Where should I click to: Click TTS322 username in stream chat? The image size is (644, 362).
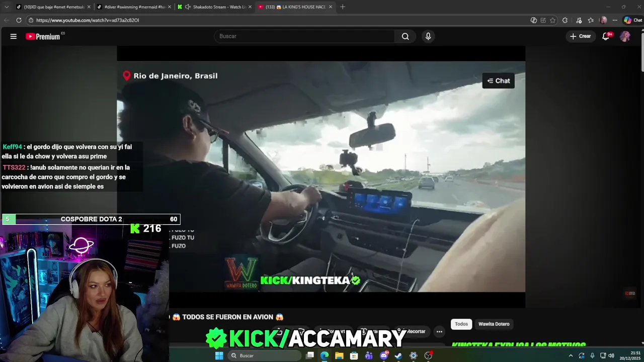[14, 167]
